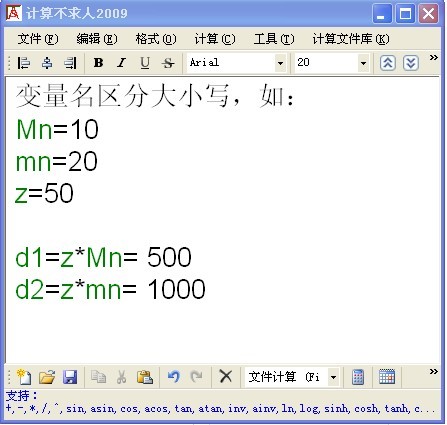Click the save floppy disk icon
The width and height of the screenshot is (447, 425).
pyautogui.click(x=70, y=377)
